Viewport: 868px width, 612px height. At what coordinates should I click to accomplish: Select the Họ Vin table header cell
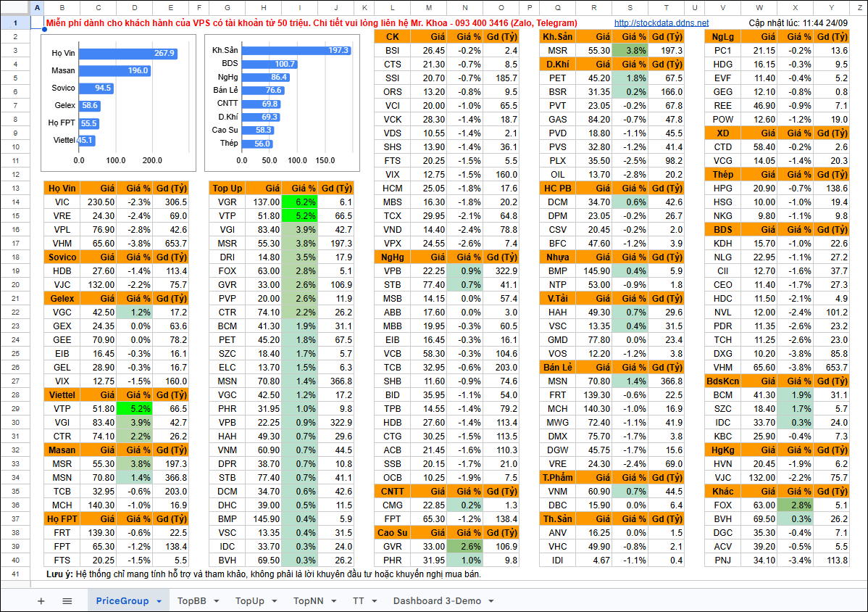62,189
